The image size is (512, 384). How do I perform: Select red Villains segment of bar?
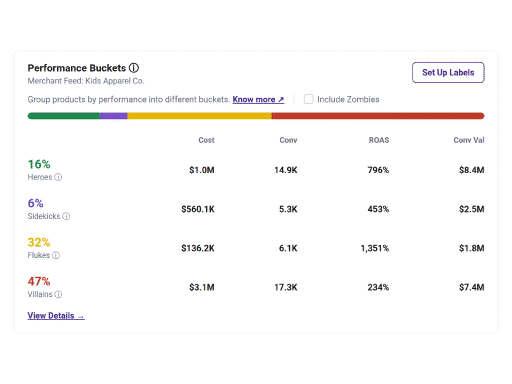(378, 116)
